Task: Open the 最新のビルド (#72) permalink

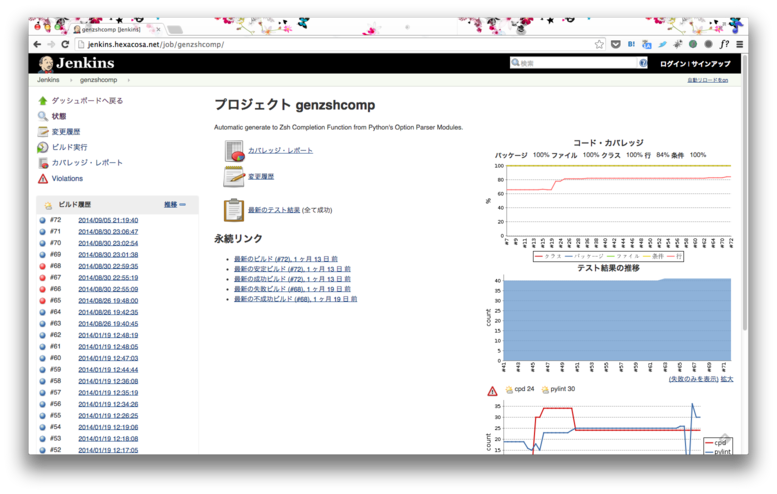Action: coord(286,259)
